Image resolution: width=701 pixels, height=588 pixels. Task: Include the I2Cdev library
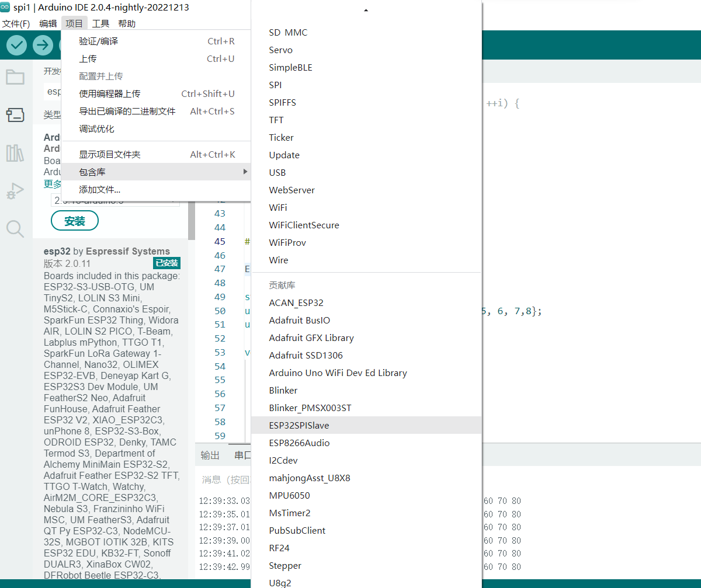(366, 461)
